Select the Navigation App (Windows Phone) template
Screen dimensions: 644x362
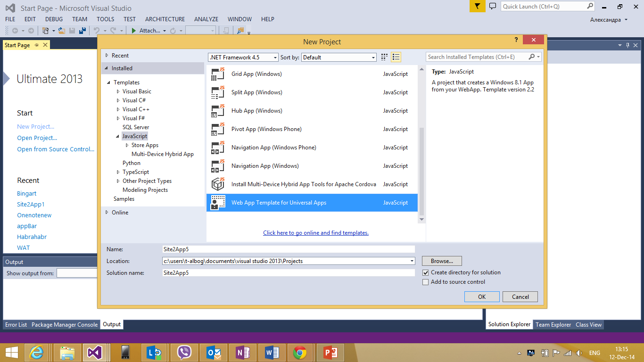(312, 148)
